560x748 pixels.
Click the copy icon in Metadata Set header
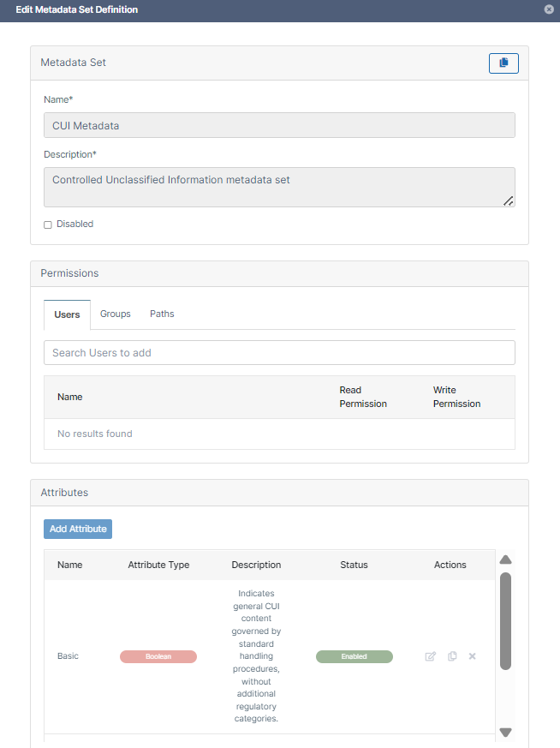[503, 63]
